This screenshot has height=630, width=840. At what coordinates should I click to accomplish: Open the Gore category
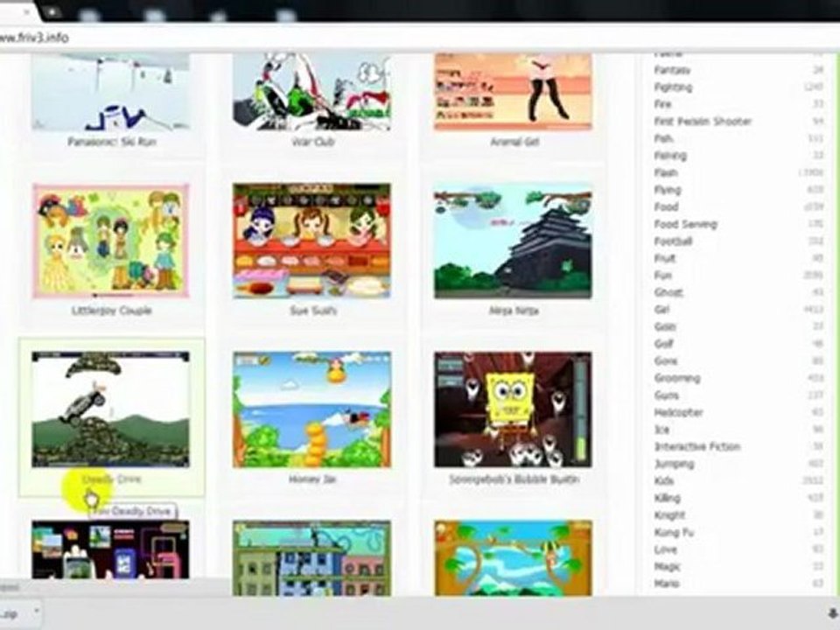pyautogui.click(x=666, y=360)
